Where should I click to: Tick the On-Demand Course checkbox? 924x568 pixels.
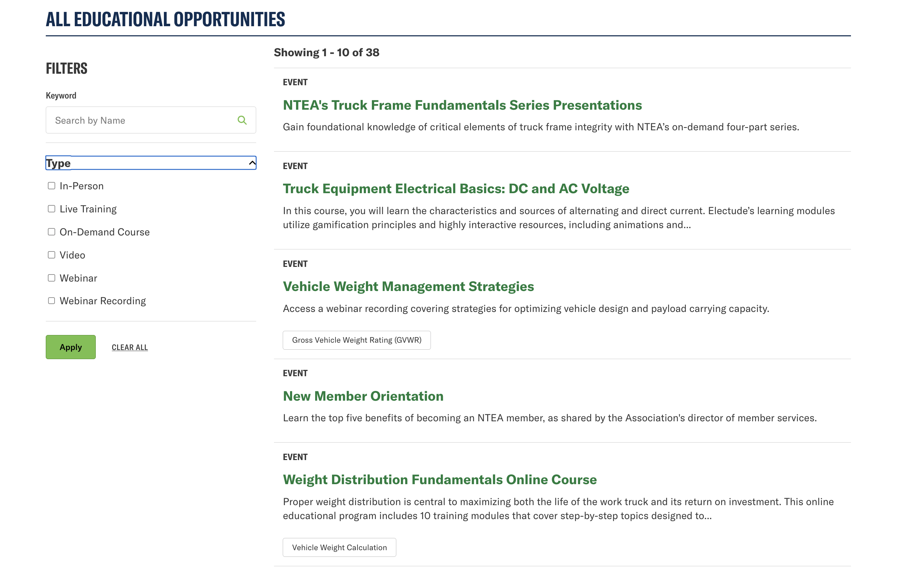(51, 232)
